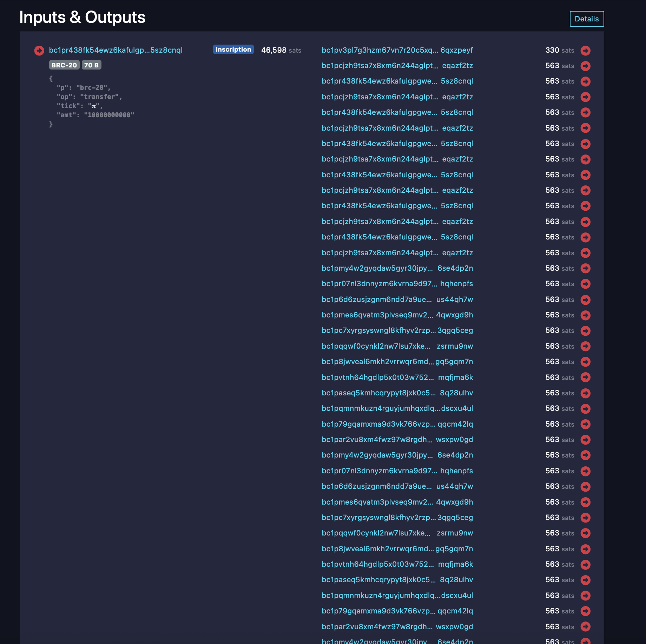Image resolution: width=646 pixels, height=644 pixels.
Task: Open first bc1pc7xyrgsyswngl8kfhyv2rzp...3qgq5ceg address
Action: coord(397,330)
